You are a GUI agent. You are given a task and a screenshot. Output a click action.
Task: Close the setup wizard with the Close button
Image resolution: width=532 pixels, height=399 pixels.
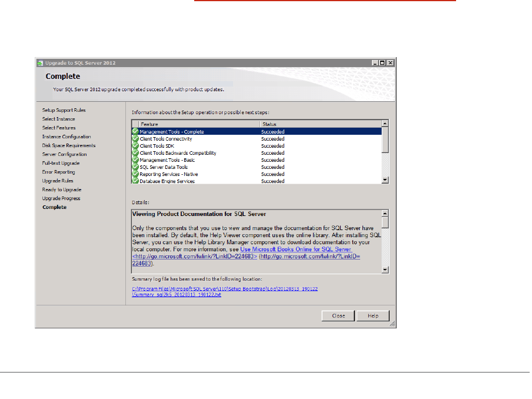point(338,316)
